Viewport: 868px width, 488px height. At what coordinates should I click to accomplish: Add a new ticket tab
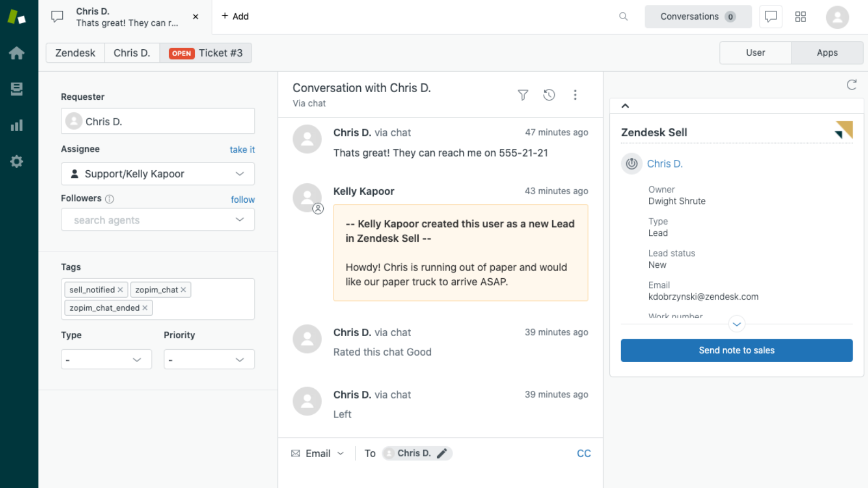point(235,16)
